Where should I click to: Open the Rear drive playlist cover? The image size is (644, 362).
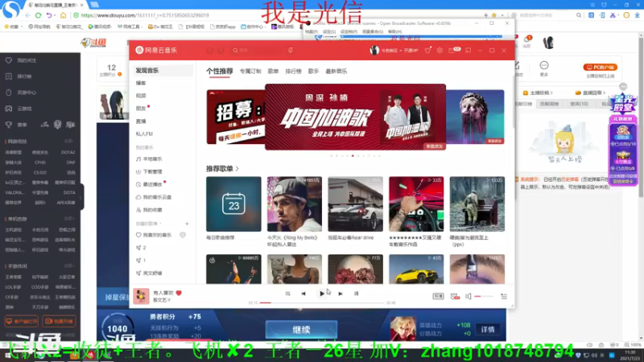(355, 204)
